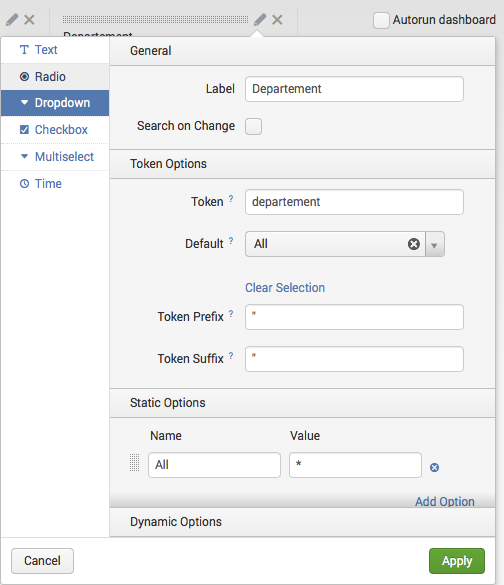Click the drag handle beside the All option
This screenshot has height=585, width=504.
(x=134, y=463)
